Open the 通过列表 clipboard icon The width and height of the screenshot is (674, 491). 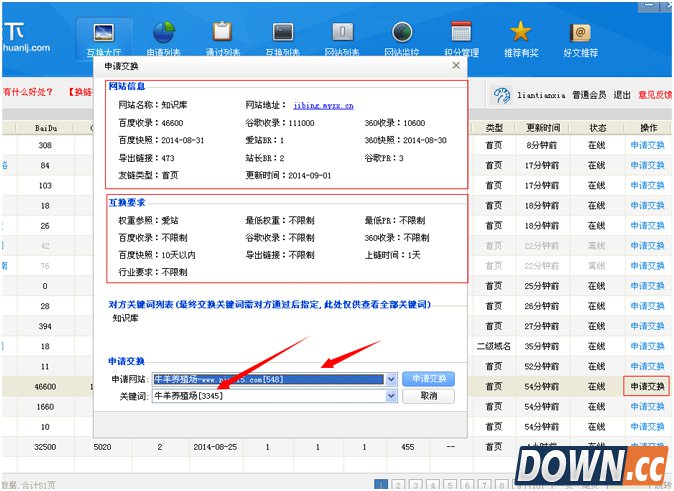[x=222, y=40]
